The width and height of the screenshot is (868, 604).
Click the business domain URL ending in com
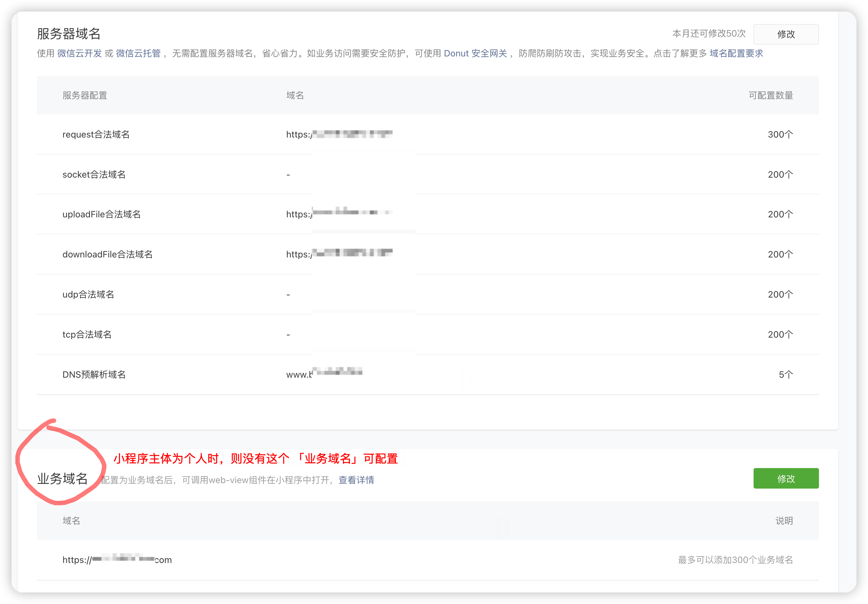point(117,560)
